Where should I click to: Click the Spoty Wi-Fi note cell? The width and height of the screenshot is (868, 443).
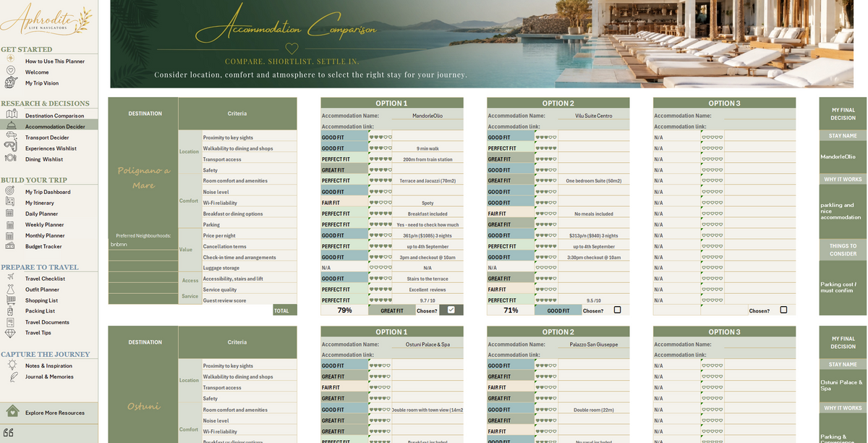click(x=427, y=203)
